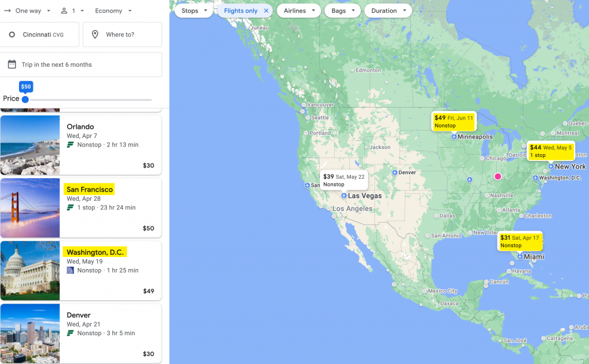
Task: Click the airport marker west of Cincinnati
Action: pyautogui.click(x=469, y=179)
